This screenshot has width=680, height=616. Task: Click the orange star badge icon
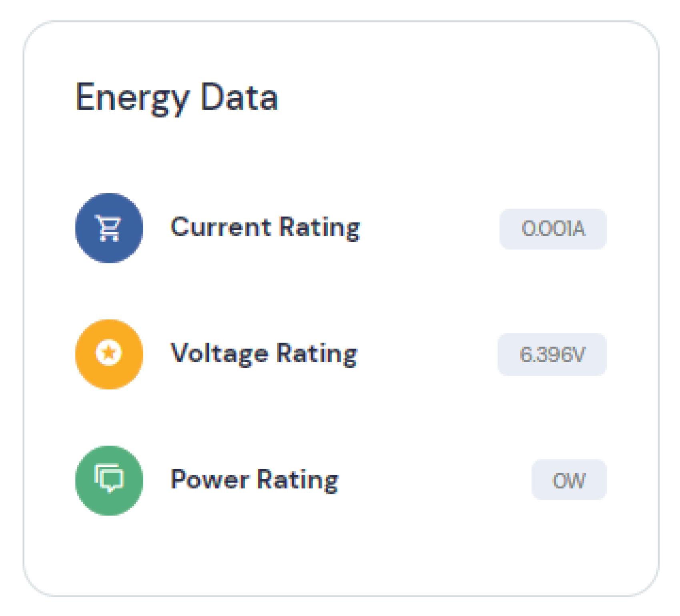coord(109,354)
